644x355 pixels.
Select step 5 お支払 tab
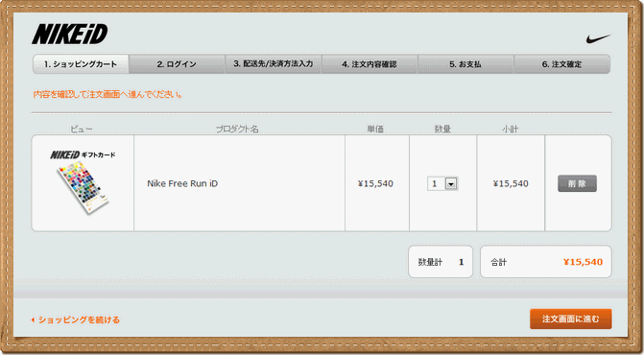click(465, 64)
